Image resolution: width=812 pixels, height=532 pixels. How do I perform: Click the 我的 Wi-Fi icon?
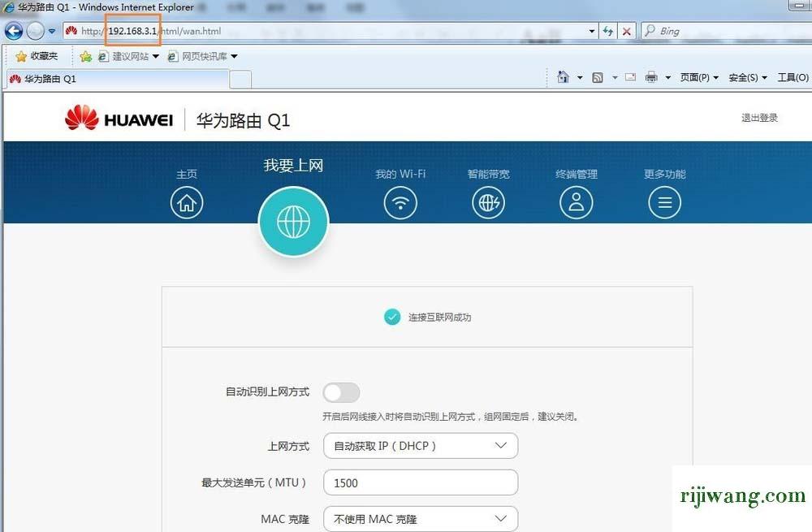(x=400, y=202)
